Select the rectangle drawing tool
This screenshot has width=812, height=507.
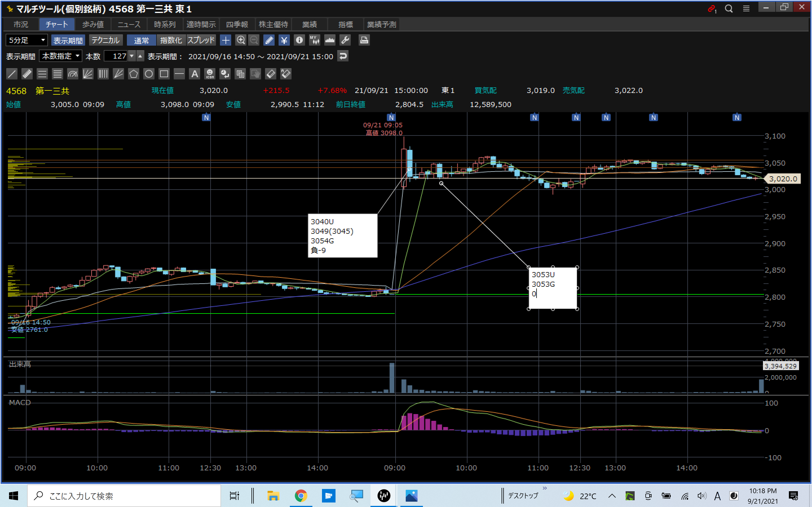[164, 74]
